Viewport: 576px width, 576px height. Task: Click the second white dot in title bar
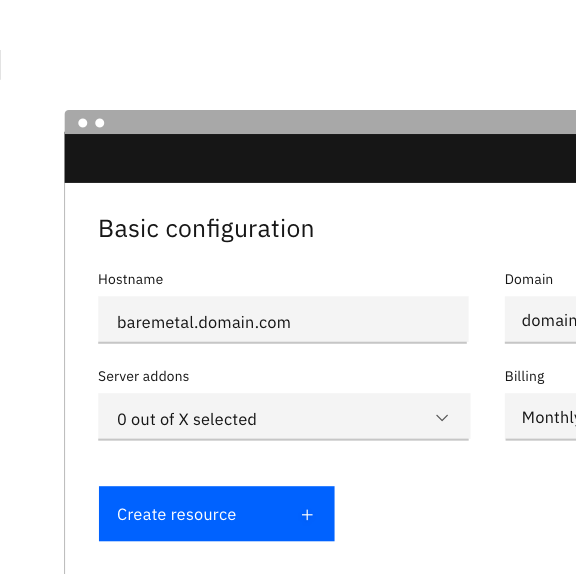(x=100, y=123)
